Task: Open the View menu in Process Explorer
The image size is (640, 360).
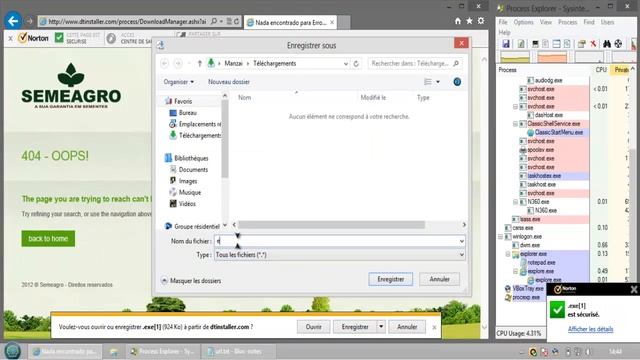Action: pos(546,22)
